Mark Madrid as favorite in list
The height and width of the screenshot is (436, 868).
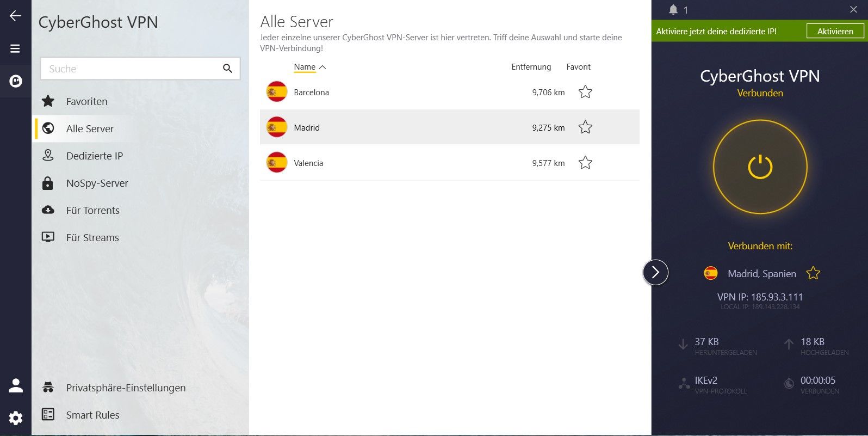pyautogui.click(x=585, y=127)
